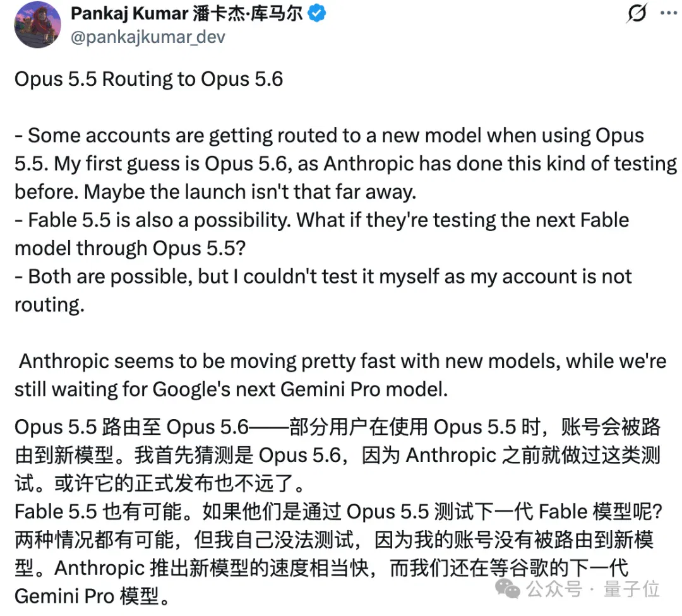Click the headline Opus 5.5 Routing to Opus 5.6
This screenshot has height=616, width=682.
(x=149, y=80)
